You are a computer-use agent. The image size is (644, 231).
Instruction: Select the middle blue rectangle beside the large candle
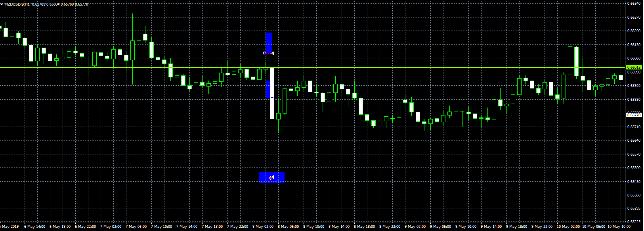[x=268, y=89]
